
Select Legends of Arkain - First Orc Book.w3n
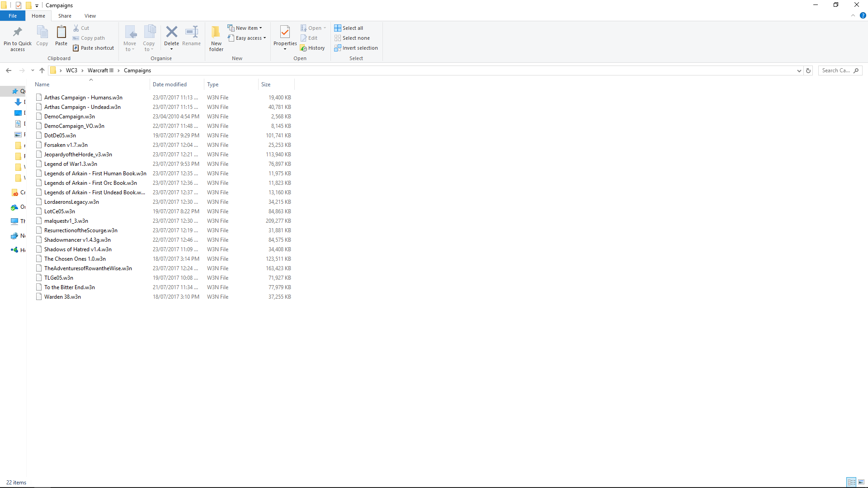click(90, 183)
